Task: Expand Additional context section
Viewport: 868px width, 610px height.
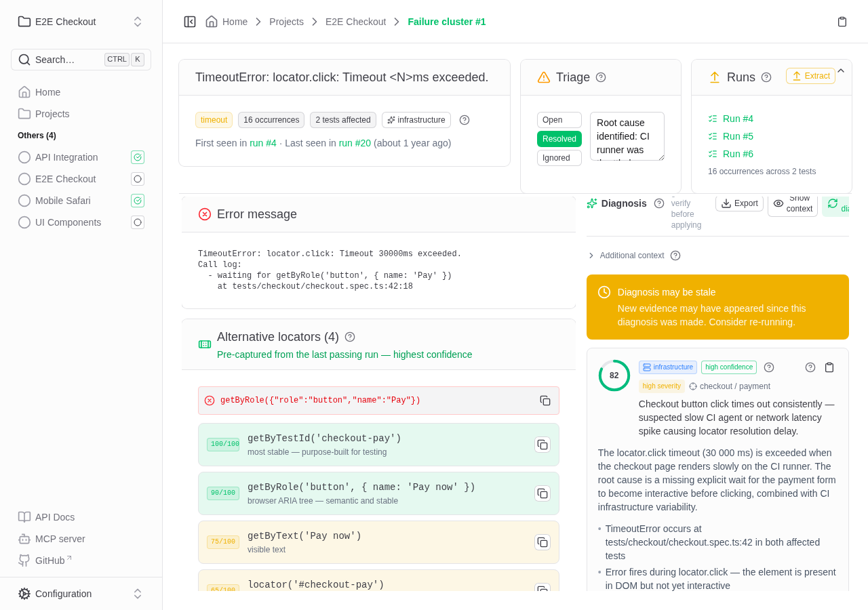Action: pos(626,256)
